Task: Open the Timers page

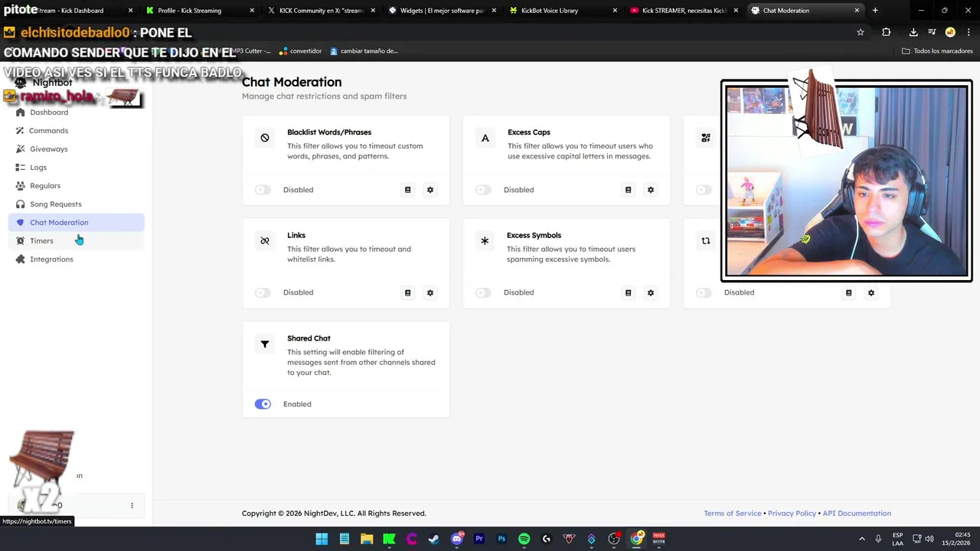Action: click(76, 240)
